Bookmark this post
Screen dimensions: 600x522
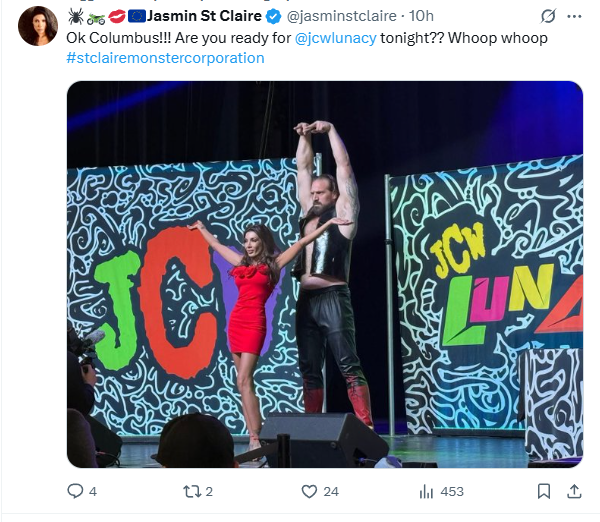point(543,491)
